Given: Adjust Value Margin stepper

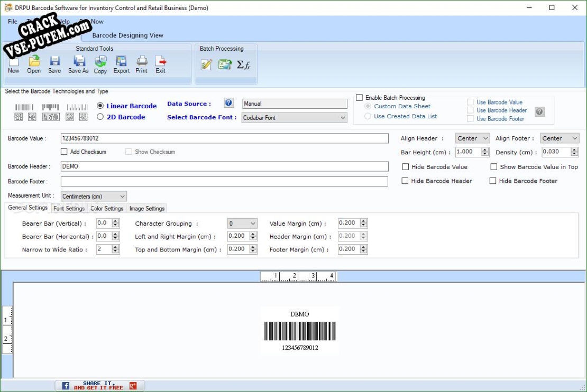Looking at the screenshot, I should 363,223.
